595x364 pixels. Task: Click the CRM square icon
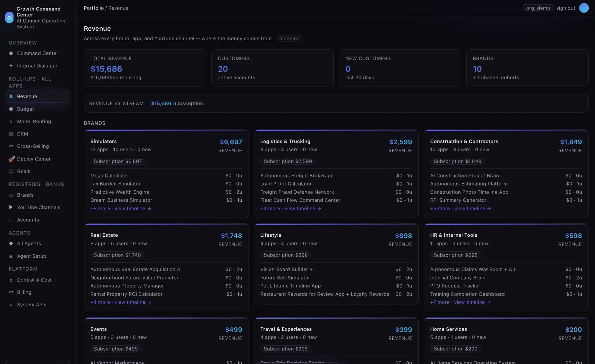(11, 134)
